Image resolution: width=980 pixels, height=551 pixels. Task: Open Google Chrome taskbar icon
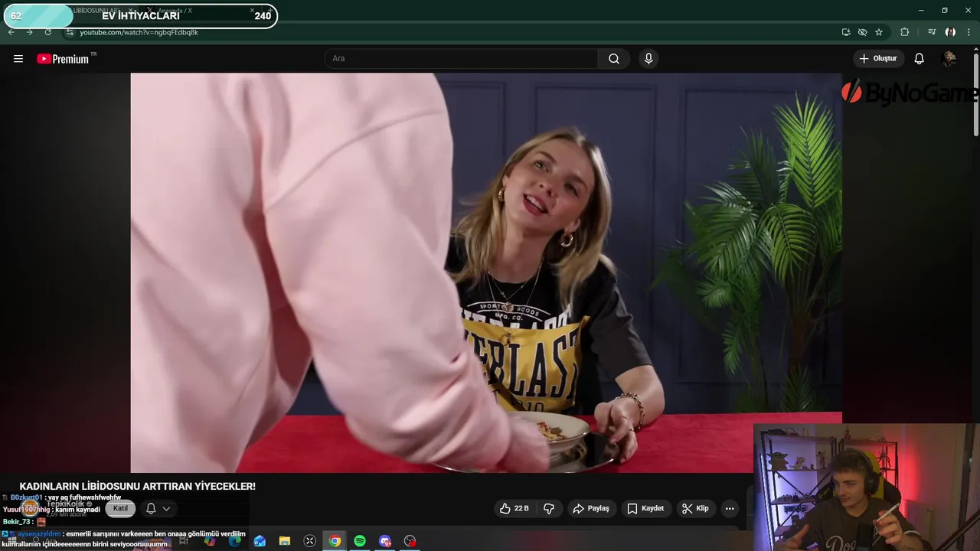coord(335,541)
